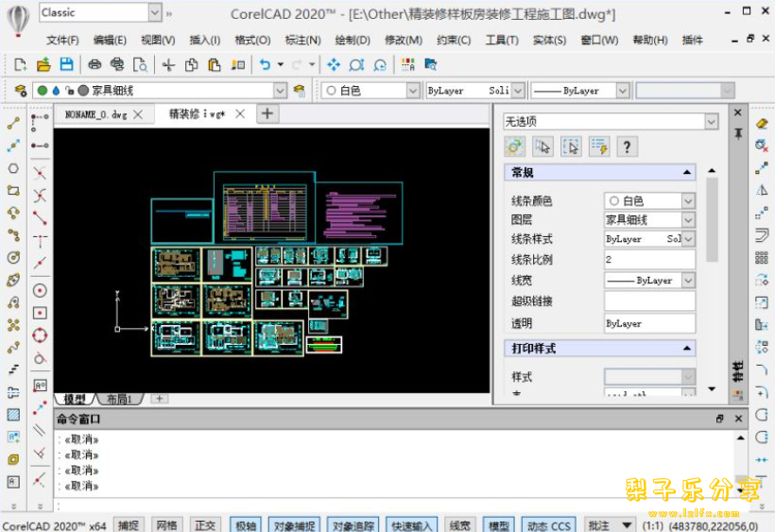Close the NONAME_0.dwg tab

click(138, 114)
